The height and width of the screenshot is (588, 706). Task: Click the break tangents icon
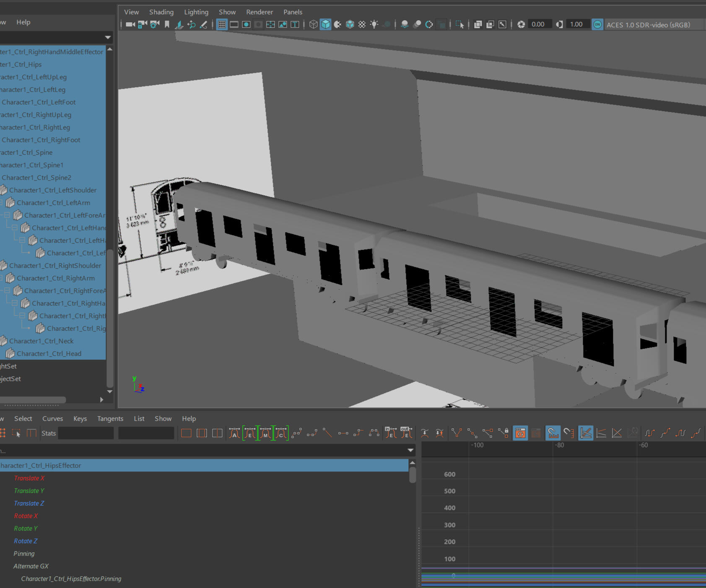tap(457, 433)
